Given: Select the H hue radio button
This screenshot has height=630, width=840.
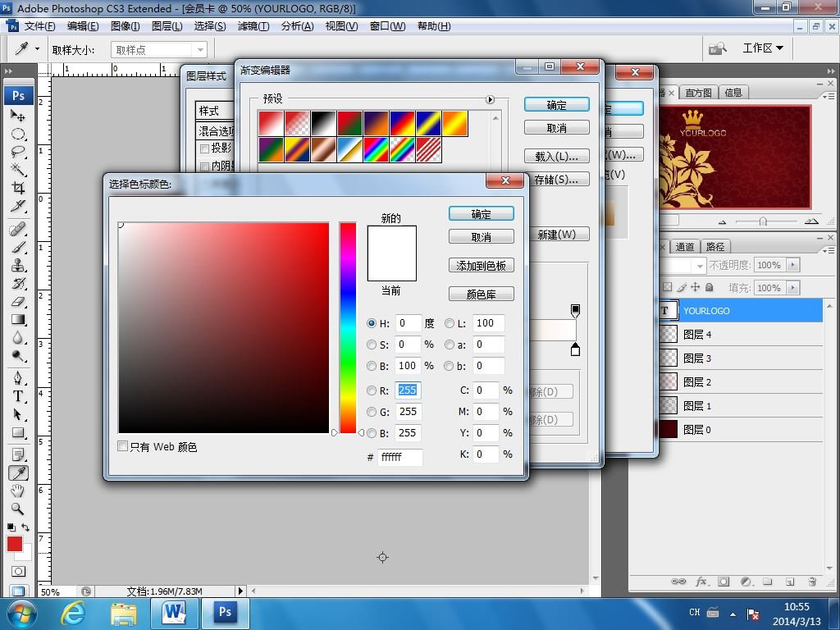Looking at the screenshot, I should point(372,323).
